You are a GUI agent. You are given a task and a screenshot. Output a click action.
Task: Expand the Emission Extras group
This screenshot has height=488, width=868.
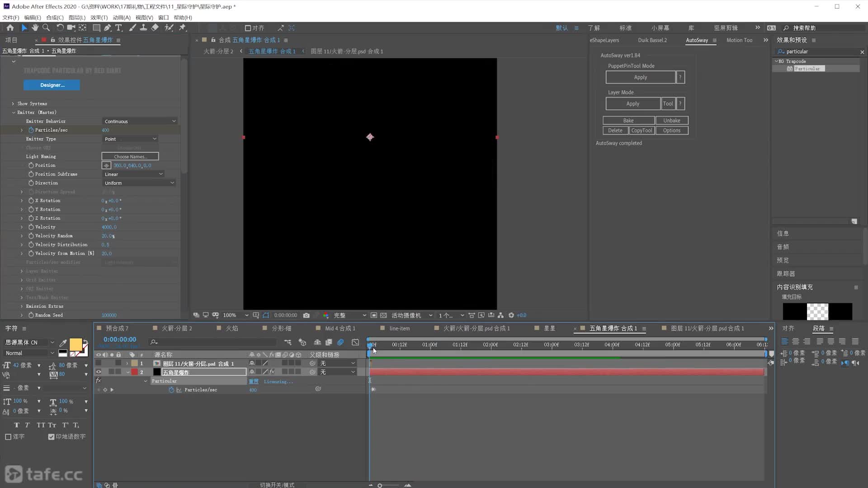pyautogui.click(x=21, y=306)
